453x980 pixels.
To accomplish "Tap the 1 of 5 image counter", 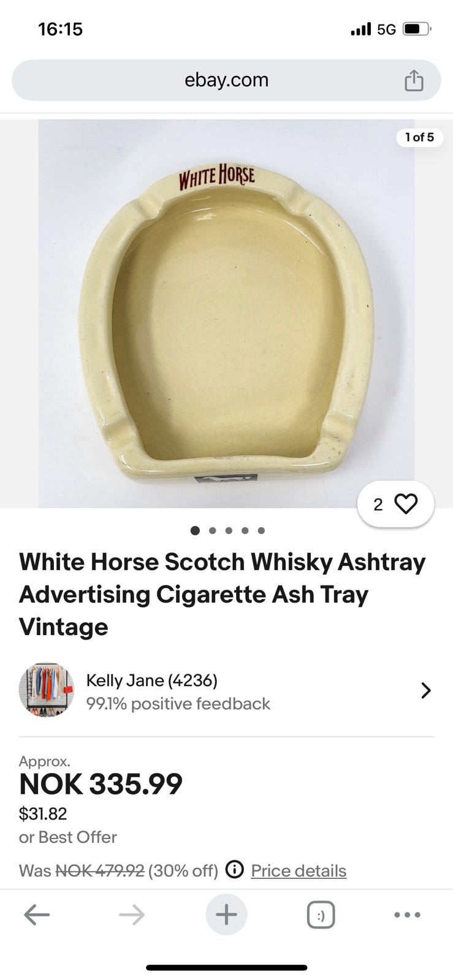I will pyautogui.click(x=419, y=137).
